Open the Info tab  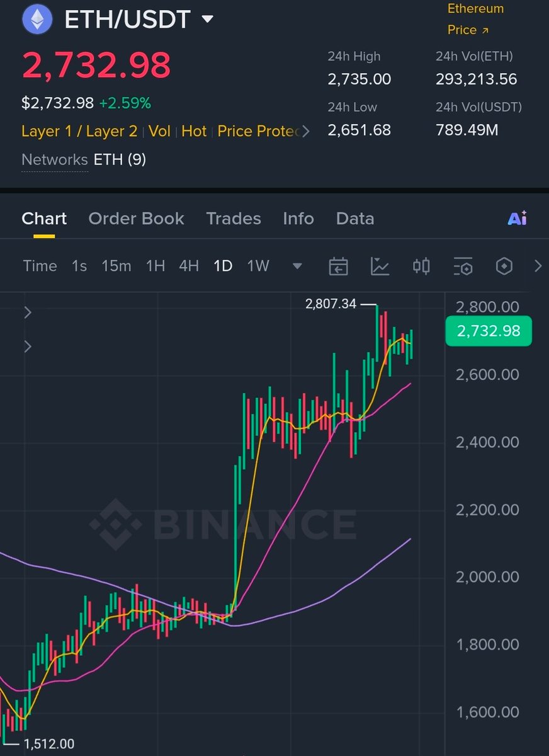coord(298,219)
